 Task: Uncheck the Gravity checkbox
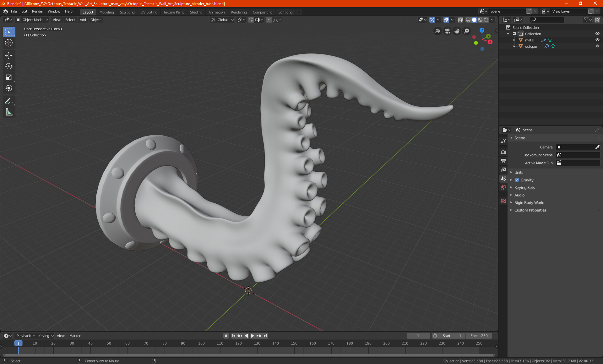(517, 180)
